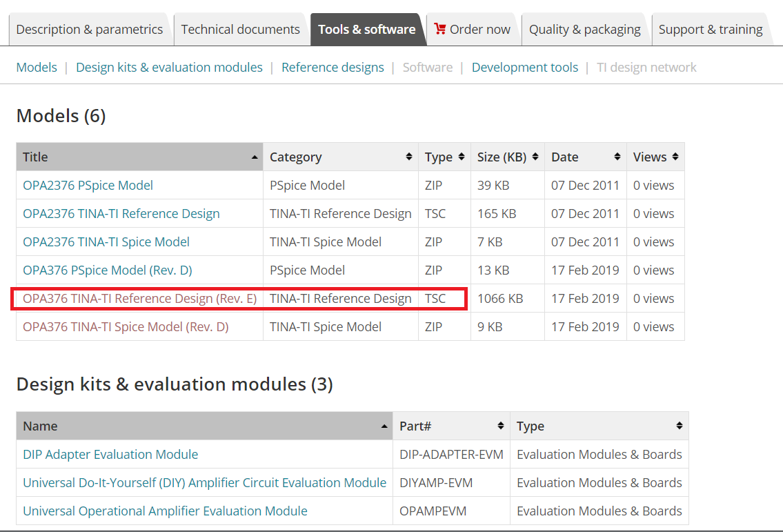The width and height of the screenshot is (783, 532).
Task: Click the Part# column header text
Action: pos(415,426)
